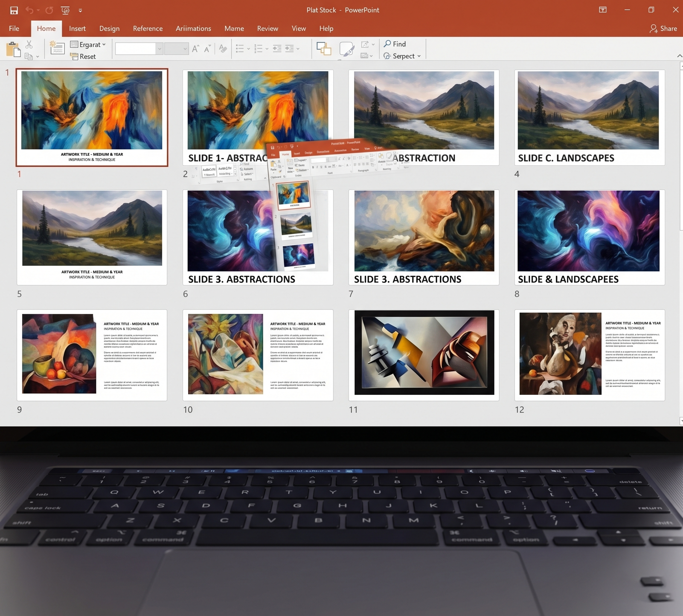This screenshot has height=616, width=683.
Task: Click Increase Font Size icon
Action: click(x=195, y=48)
